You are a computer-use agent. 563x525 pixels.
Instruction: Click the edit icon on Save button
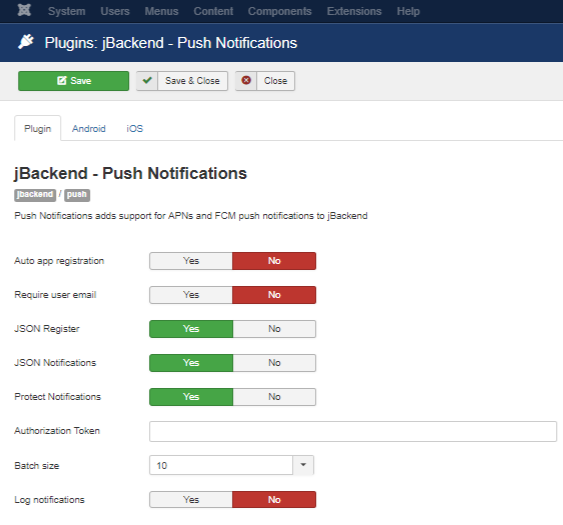[62, 81]
